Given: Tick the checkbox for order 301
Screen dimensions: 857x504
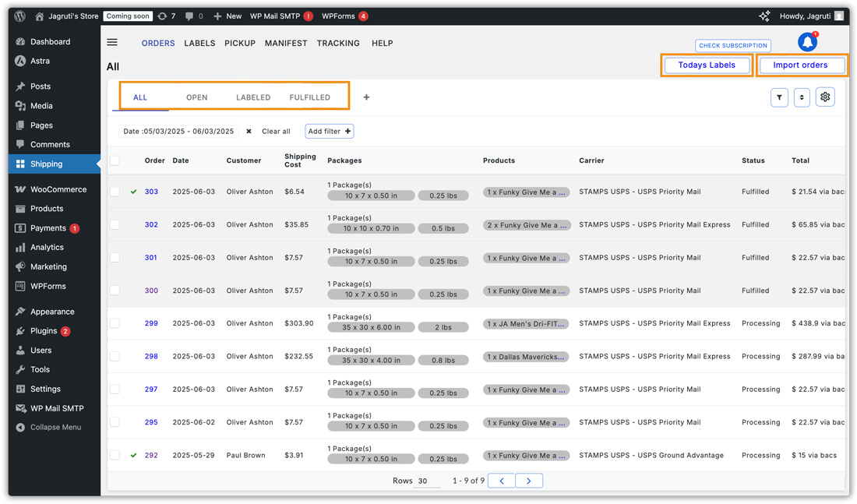Looking at the screenshot, I should tap(115, 258).
